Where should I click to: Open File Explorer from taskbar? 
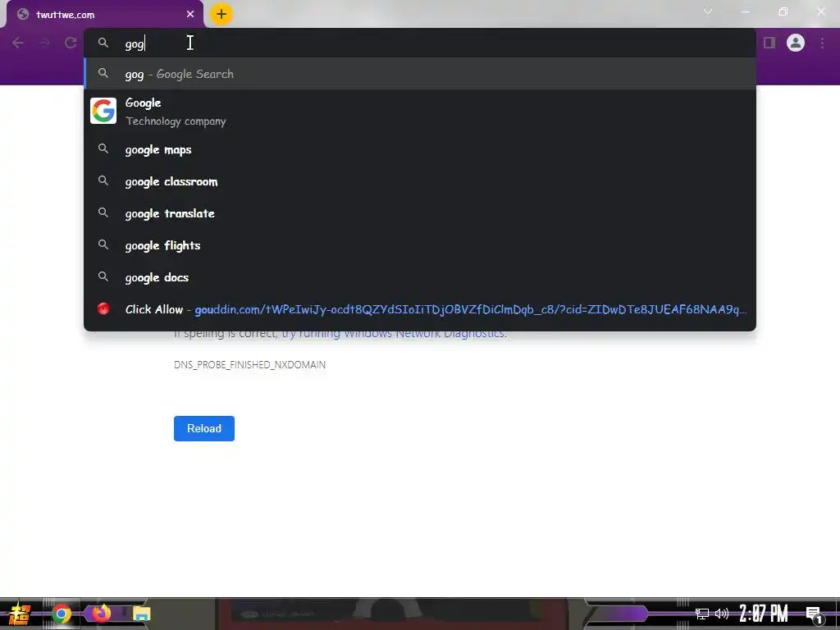point(141,614)
